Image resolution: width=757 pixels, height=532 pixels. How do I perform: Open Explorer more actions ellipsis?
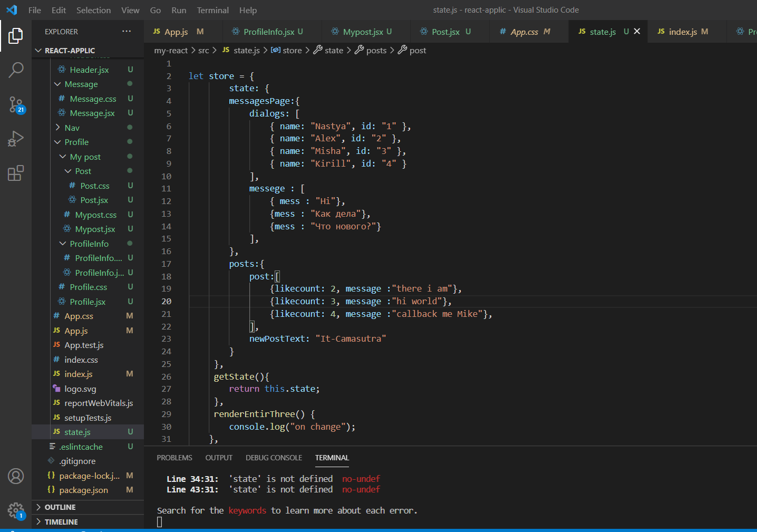[x=127, y=32]
